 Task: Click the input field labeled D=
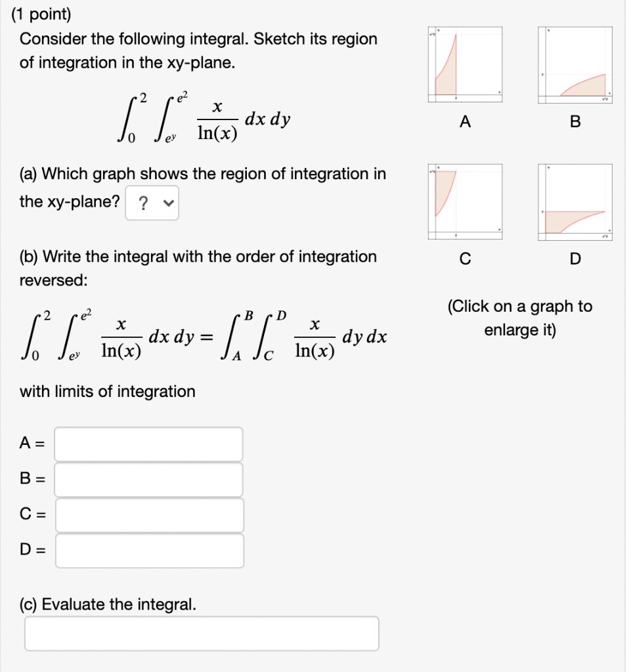tap(148, 550)
